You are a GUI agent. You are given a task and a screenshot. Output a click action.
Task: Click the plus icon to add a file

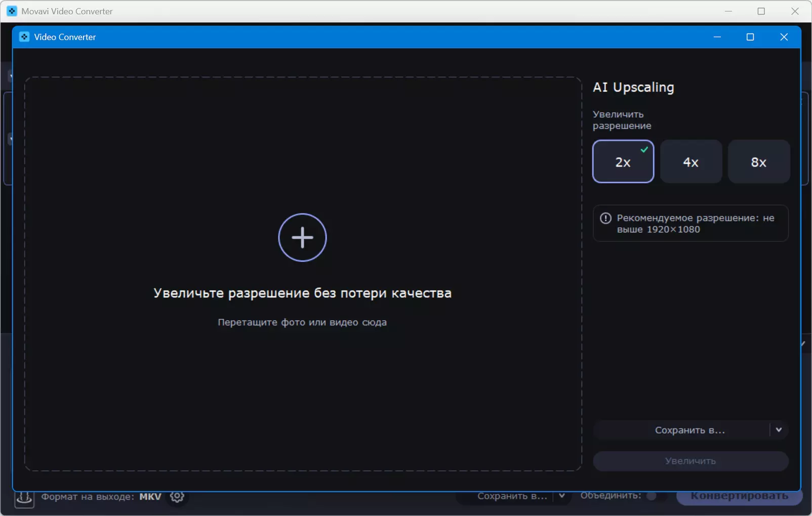point(302,237)
